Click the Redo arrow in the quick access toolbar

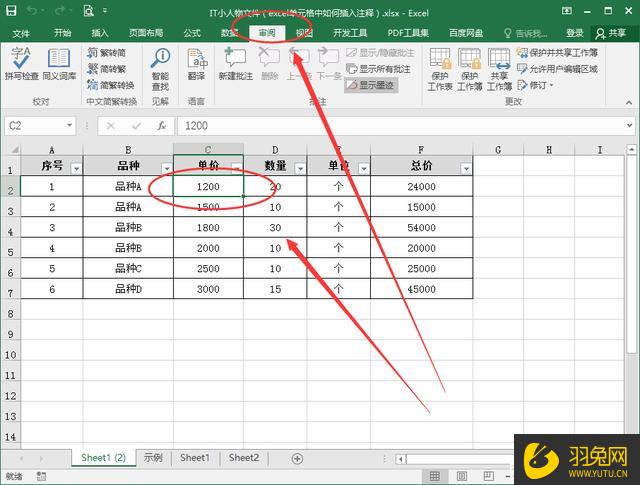(x=61, y=11)
